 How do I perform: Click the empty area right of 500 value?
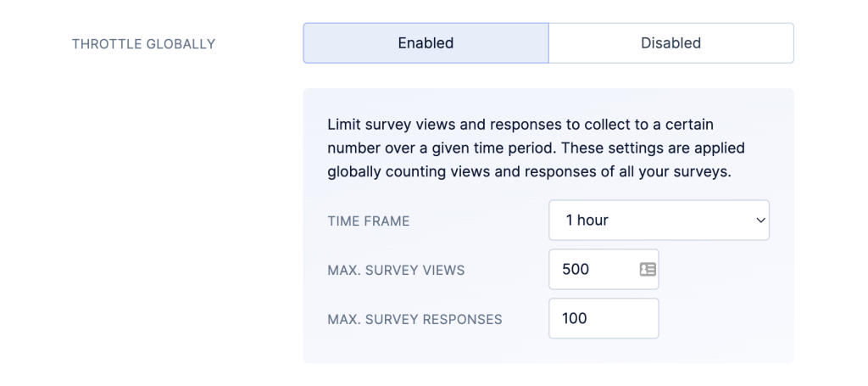(x=614, y=269)
